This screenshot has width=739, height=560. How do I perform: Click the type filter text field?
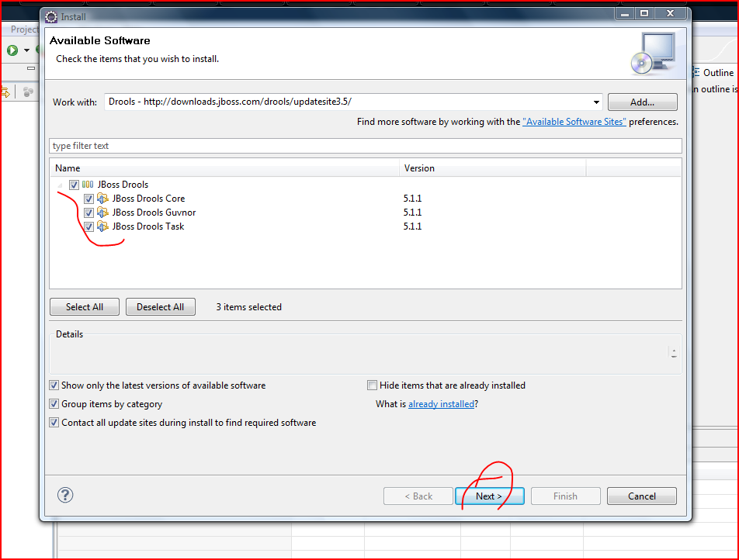tap(366, 146)
